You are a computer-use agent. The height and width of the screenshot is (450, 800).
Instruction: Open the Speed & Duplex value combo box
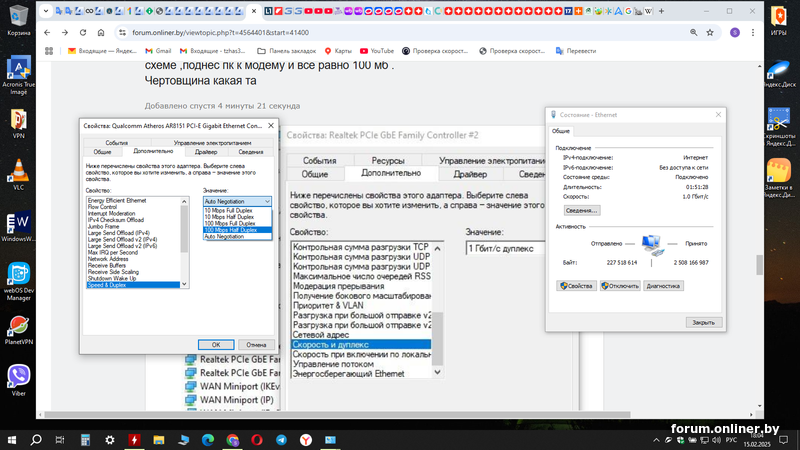[x=237, y=202]
